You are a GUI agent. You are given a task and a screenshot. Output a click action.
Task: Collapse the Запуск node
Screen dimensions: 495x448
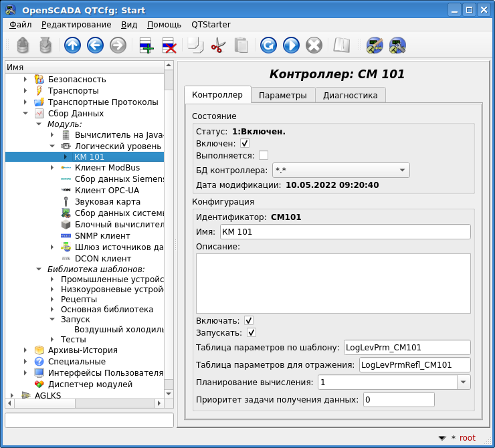tap(52, 319)
